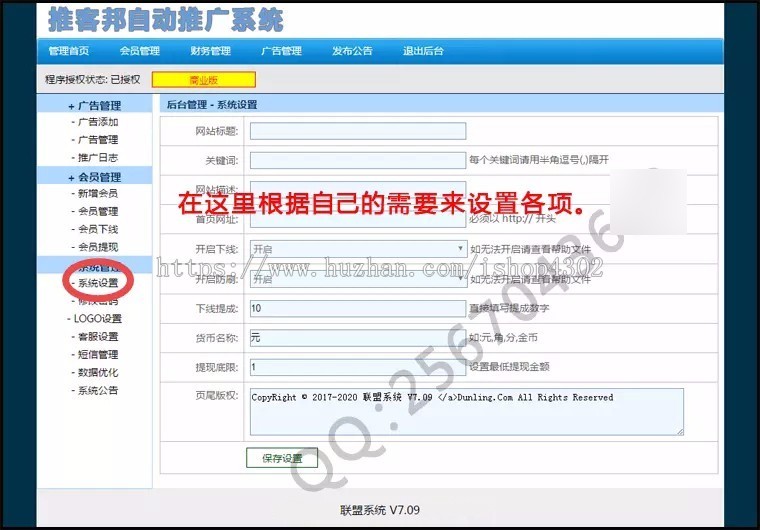
Task: Open 广告管理 in top navigation bar
Action: tap(281, 51)
